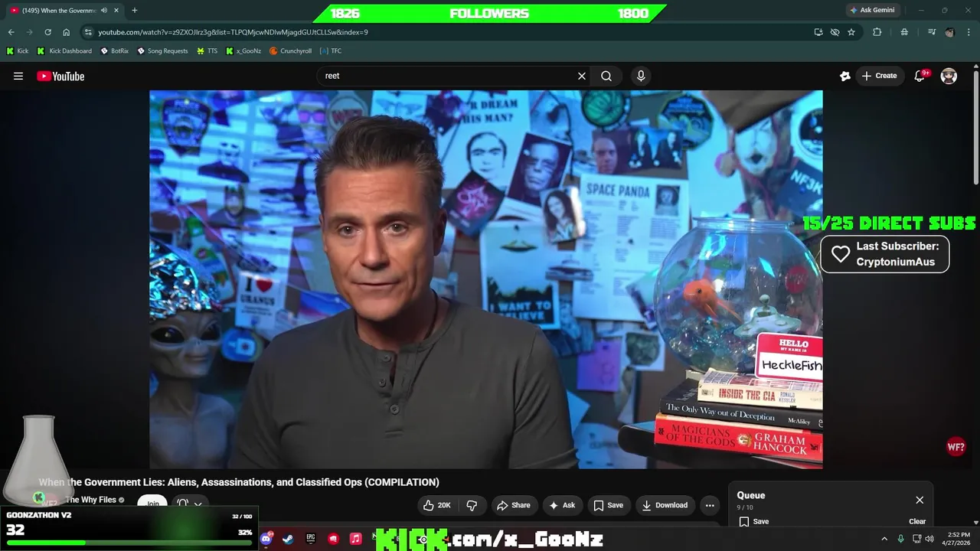Click the video player frame

pos(486,279)
